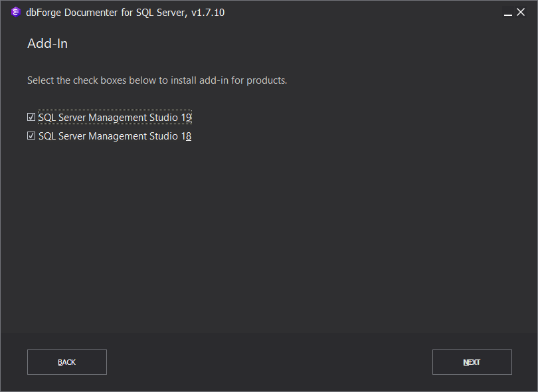Go to the previous step with BACK
Screen dimensions: 538x392
[x=67, y=362]
